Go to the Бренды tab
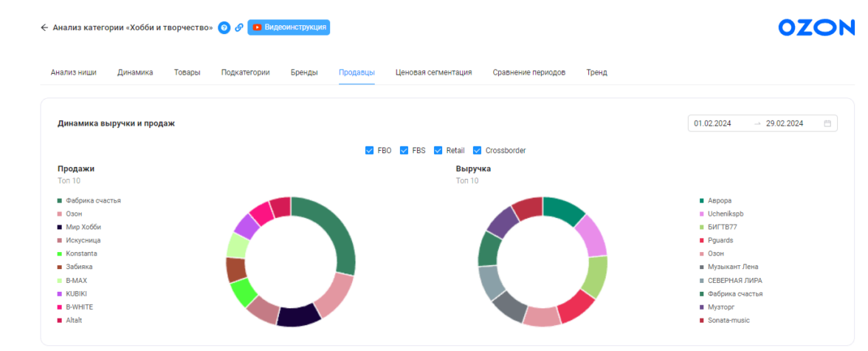The height and width of the screenshot is (351, 868). [x=304, y=72]
